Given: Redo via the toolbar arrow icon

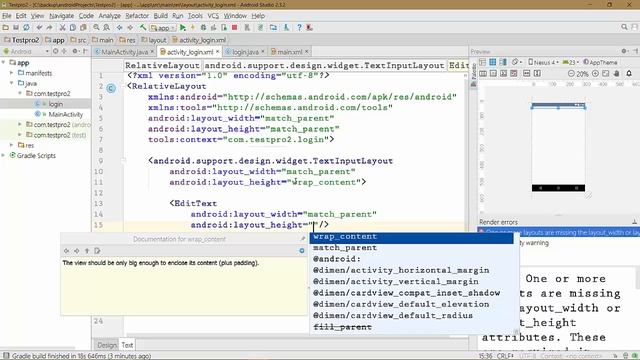Looking at the screenshot, I should (x=49, y=28).
